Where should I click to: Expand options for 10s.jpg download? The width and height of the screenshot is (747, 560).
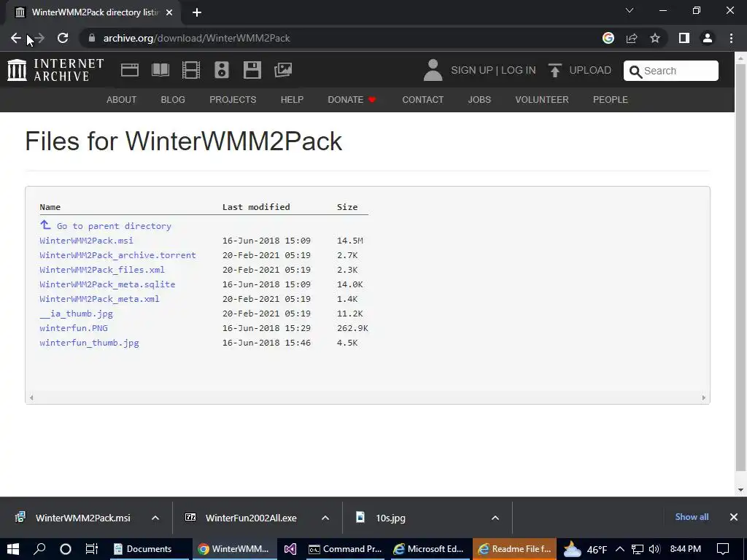click(495, 518)
